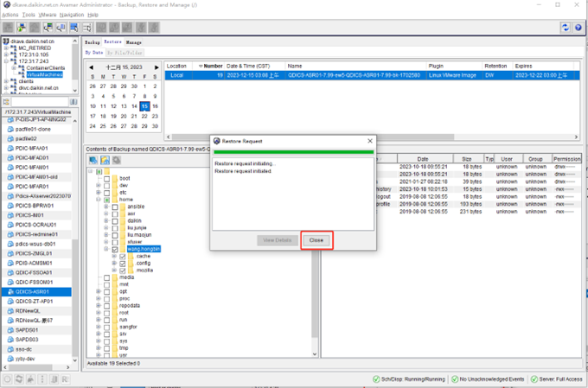Toggle the .mozilla folder checkbox
This screenshot has height=388, width=588.
coord(123,270)
